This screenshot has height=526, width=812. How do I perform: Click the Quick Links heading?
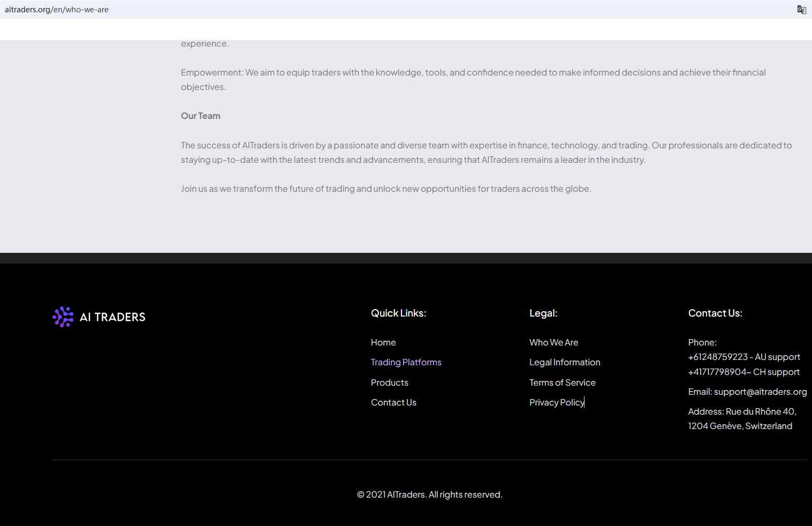pyautogui.click(x=398, y=313)
